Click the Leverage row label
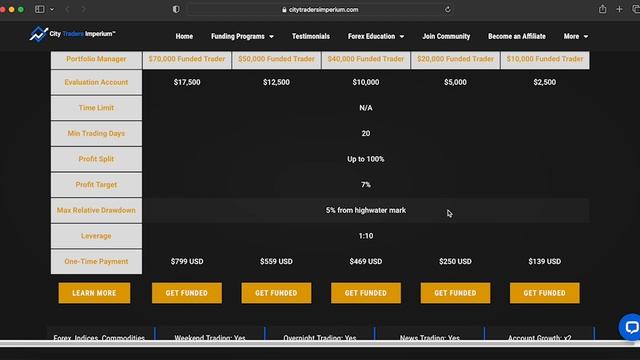The width and height of the screenshot is (640, 360). coord(96,236)
